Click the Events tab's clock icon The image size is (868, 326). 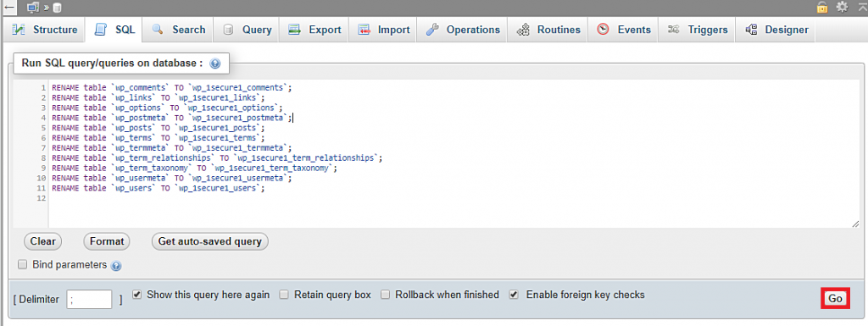coord(603,30)
